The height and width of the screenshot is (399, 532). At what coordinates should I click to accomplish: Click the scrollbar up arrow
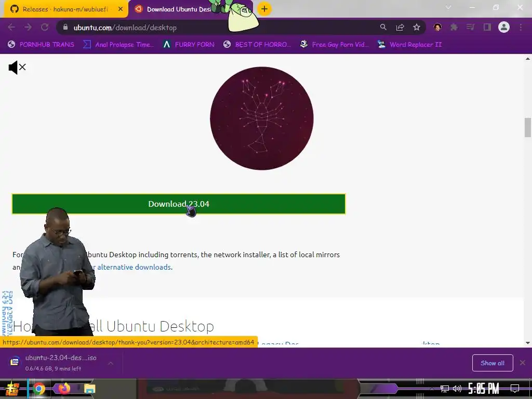[528, 59]
